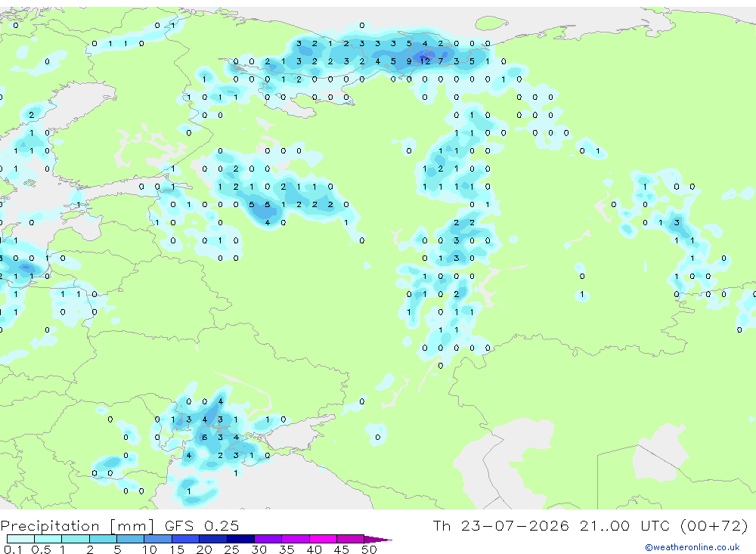Click the '6' precipitation value near Black Sea
Screen dimensions: 756x554
click(x=204, y=438)
